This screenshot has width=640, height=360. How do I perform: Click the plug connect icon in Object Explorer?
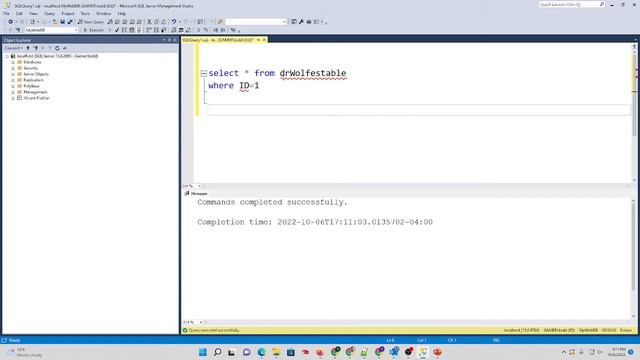pyautogui.click(x=28, y=48)
